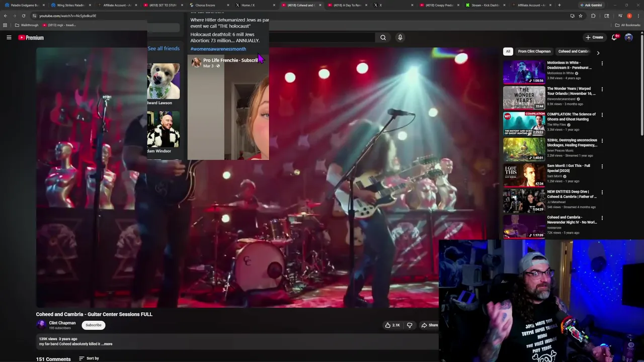Switch to SET TO STUN YouTube tab
The image size is (644, 362).
163,5
